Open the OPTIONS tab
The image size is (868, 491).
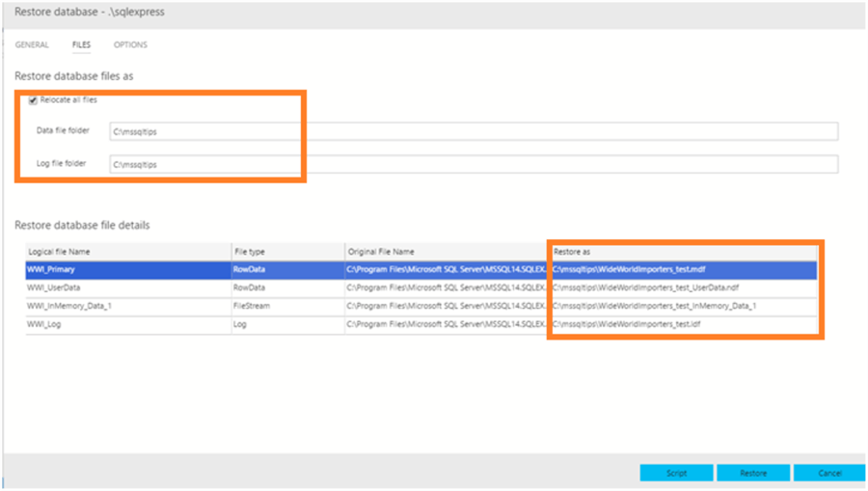click(130, 44)
